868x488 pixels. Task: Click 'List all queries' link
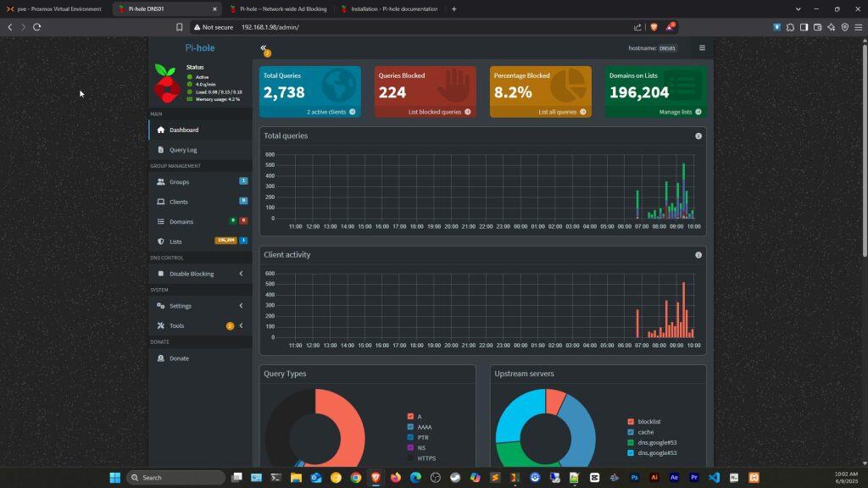pos(562,112)
